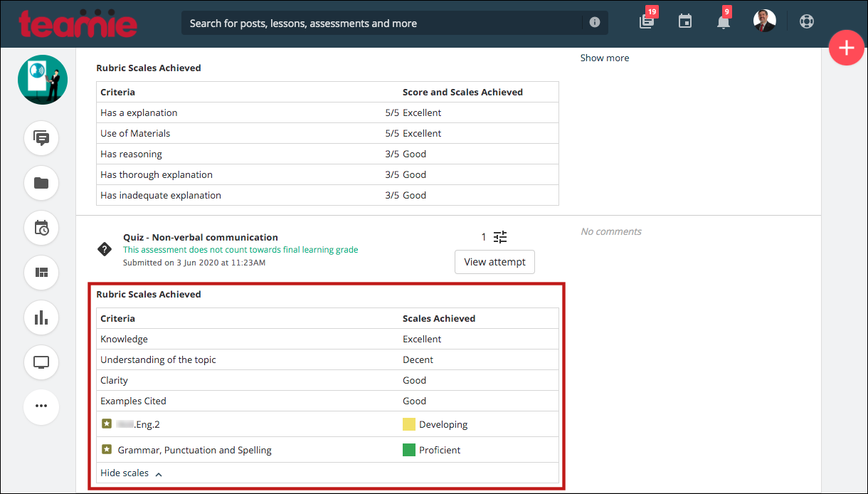
Task: Click the View attempt button
Action: click(494, 262)
